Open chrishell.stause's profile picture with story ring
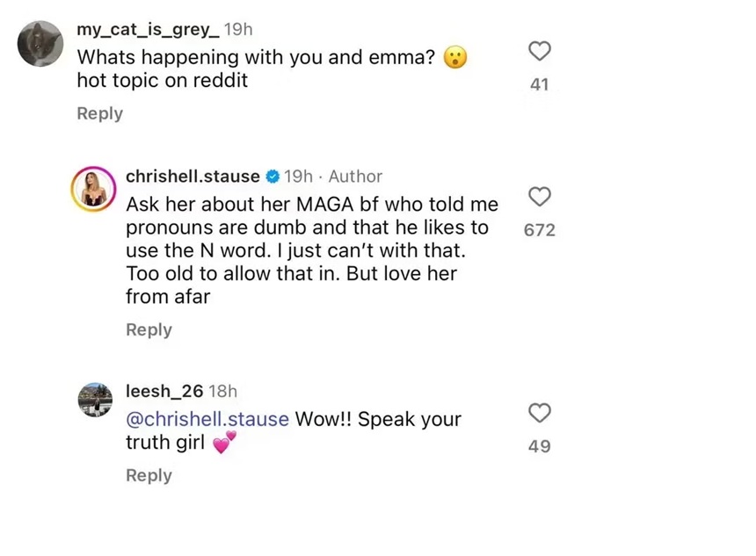Screen dimensions: 756x556 point(93,187)
